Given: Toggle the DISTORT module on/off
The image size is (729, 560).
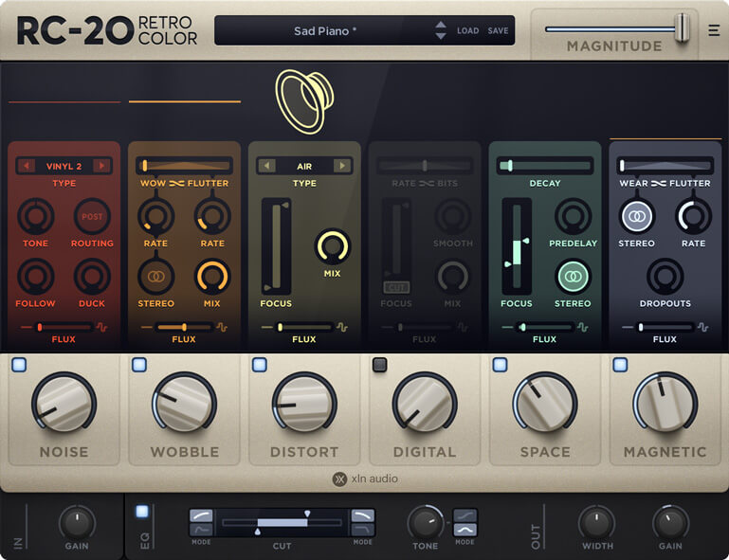Looking at the screenshot, I should pos(260,365).
